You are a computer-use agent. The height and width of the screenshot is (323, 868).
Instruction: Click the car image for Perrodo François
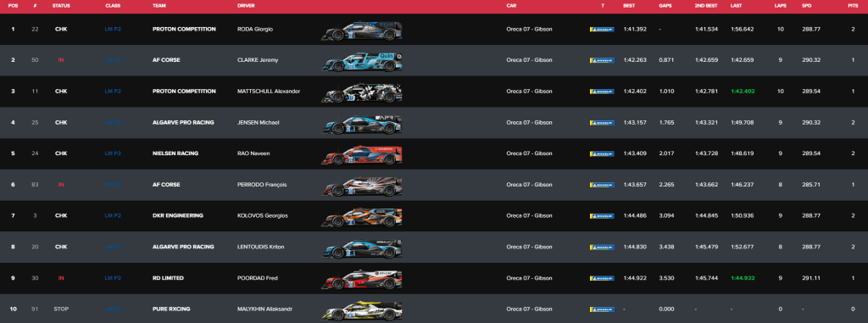361,187
